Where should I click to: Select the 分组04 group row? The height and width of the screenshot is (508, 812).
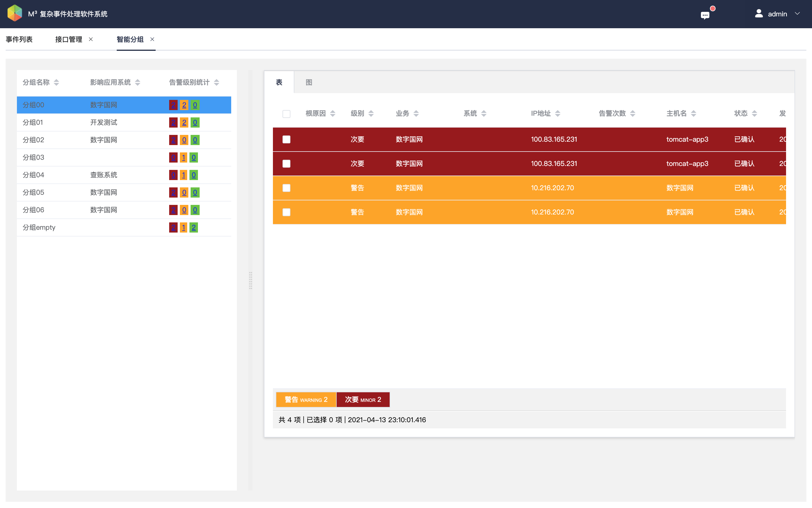point(124,175)
